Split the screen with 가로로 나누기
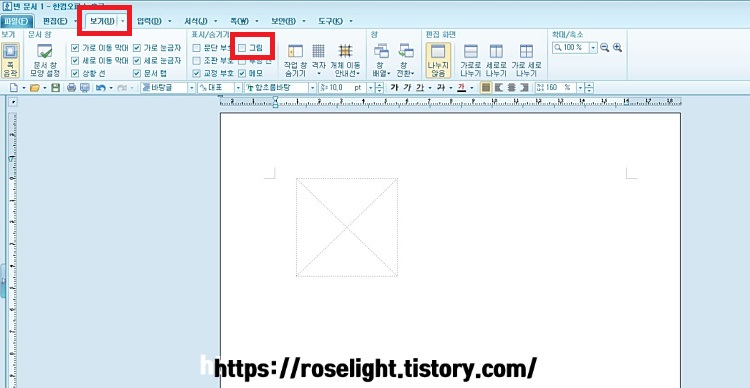Screen dimensions: 750x388 click(x=471, y=61)
